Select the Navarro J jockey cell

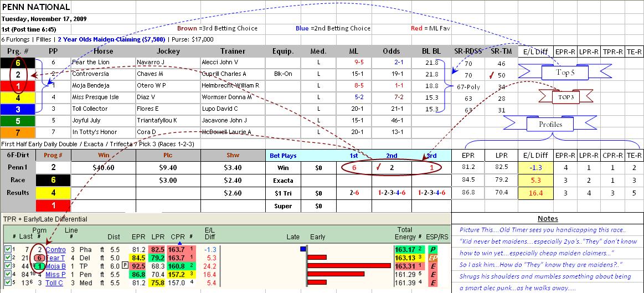[168, 63]
